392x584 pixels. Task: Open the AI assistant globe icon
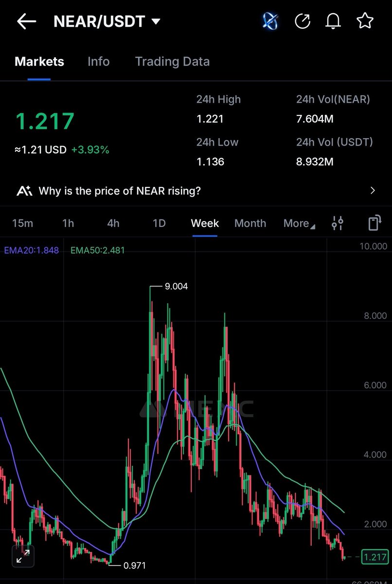[x=270, y=21]
